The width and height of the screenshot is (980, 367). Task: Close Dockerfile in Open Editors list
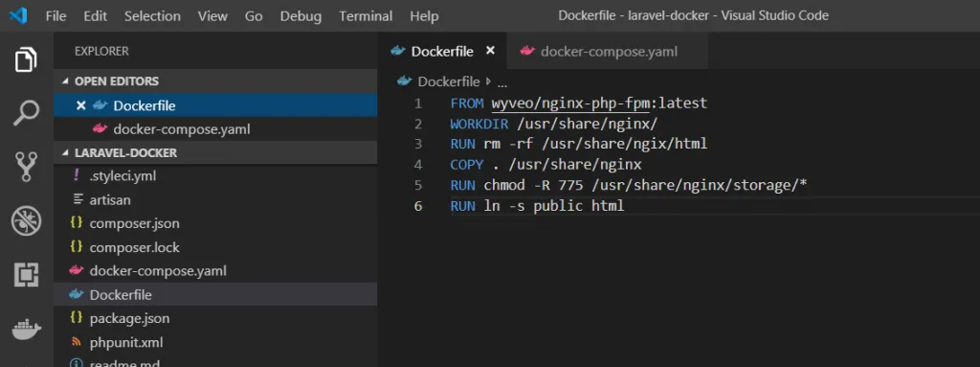(x=80, y=105)
